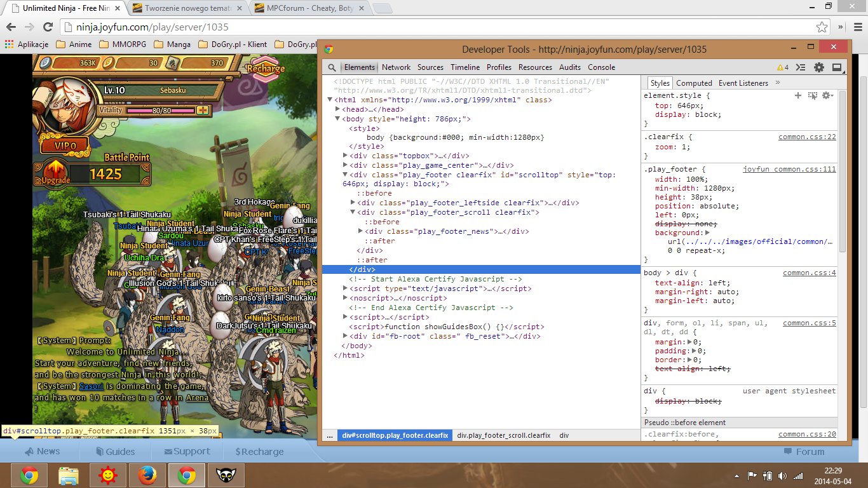Click the gold coin currency icon
This screenshot has width=868, height=488.
click(108, 62)
